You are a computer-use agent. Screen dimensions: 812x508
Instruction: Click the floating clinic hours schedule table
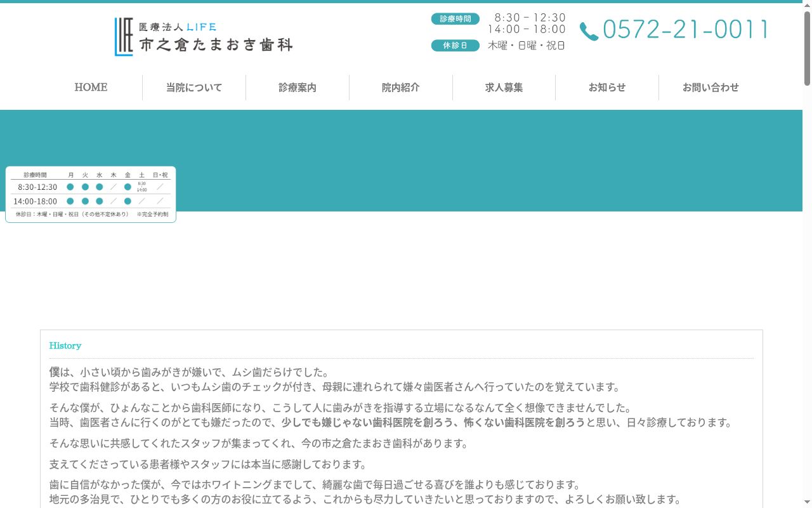(x=91, y=194)
